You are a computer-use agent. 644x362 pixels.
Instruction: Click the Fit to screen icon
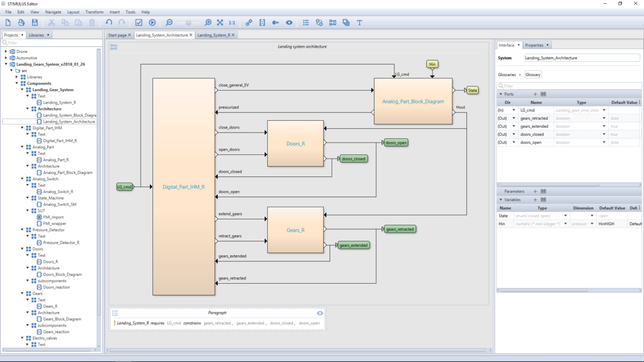[x=220, y=23]
